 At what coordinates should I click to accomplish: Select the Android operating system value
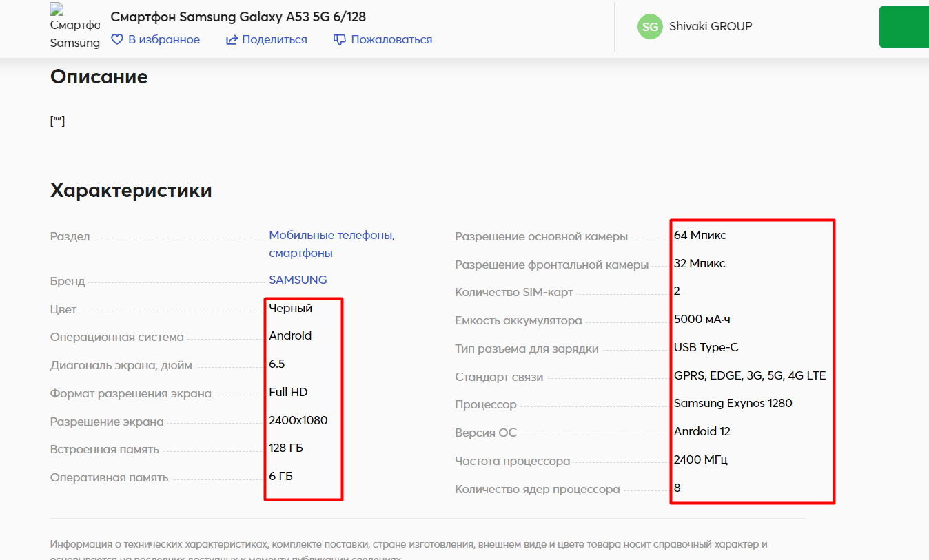(x=290, y=335)
